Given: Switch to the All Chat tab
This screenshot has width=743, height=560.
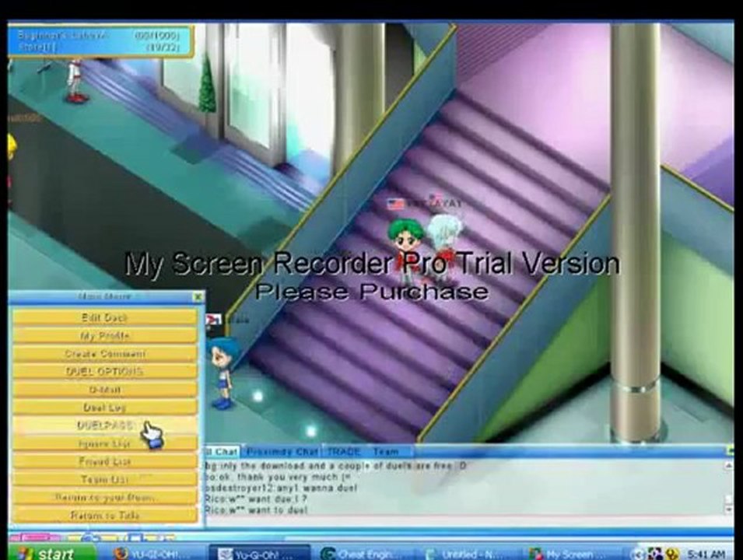Looking at the screenshot, I should click(221, 452).
